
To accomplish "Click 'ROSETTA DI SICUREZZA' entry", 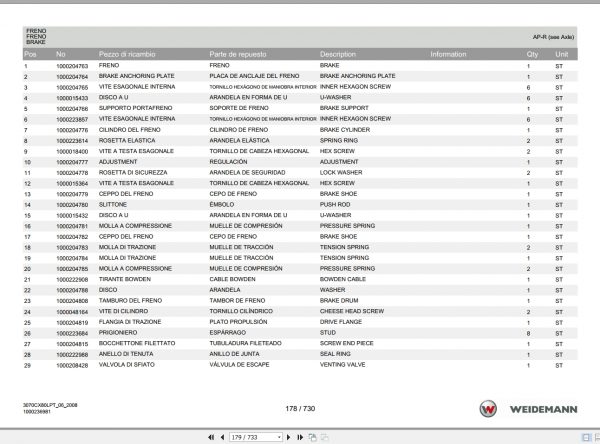I will tap(133, 173).
